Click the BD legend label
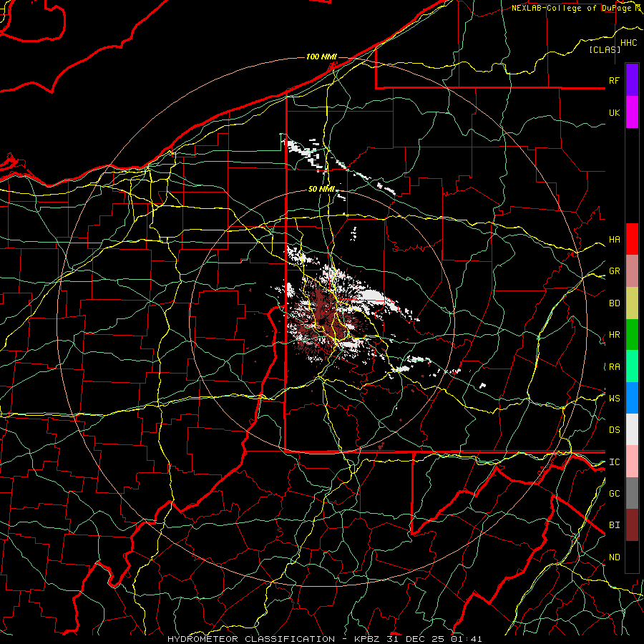This screenshot has height=644, width=644. pos(614,303)
